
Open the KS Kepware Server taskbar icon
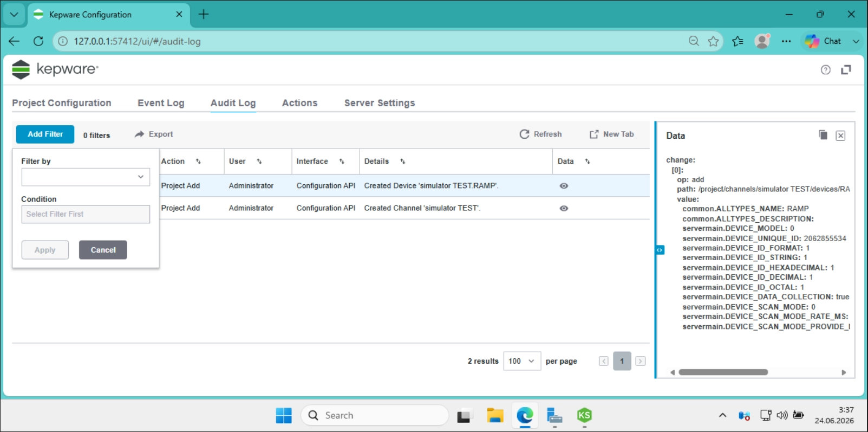click(x=584, y=416)
